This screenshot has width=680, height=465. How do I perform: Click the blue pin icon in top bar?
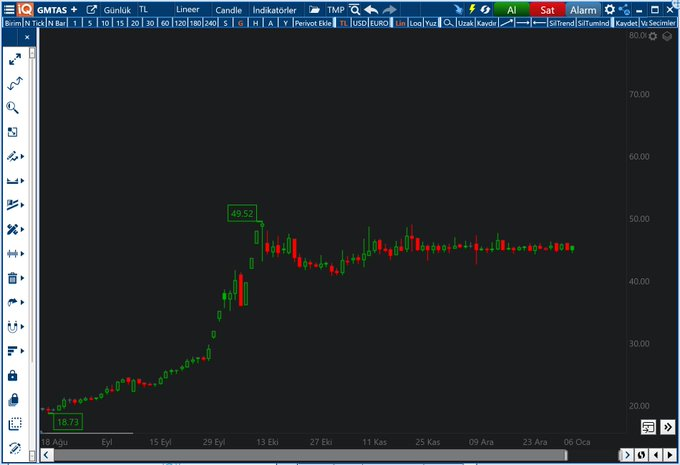pos(458,10)
